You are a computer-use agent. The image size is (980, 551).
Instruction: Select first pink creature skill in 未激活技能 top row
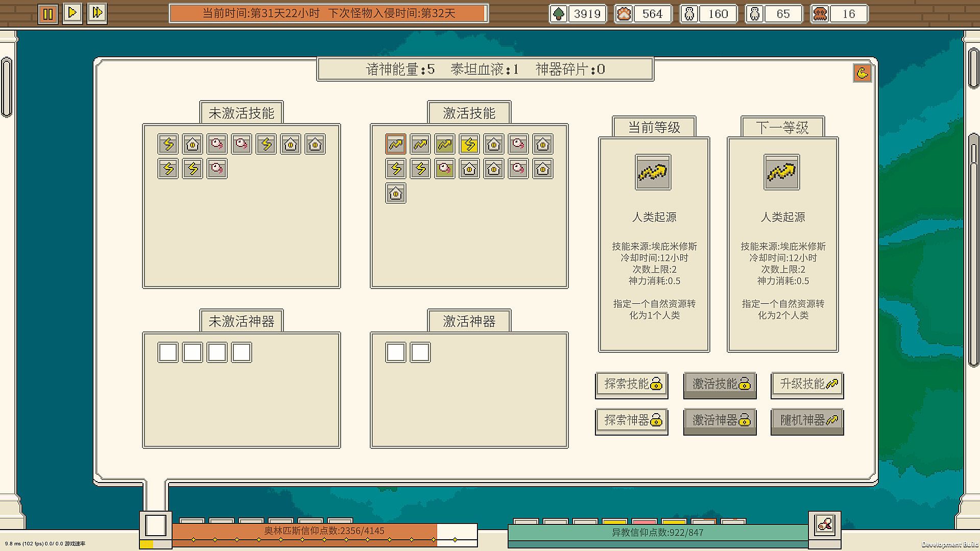coord(217,145)
